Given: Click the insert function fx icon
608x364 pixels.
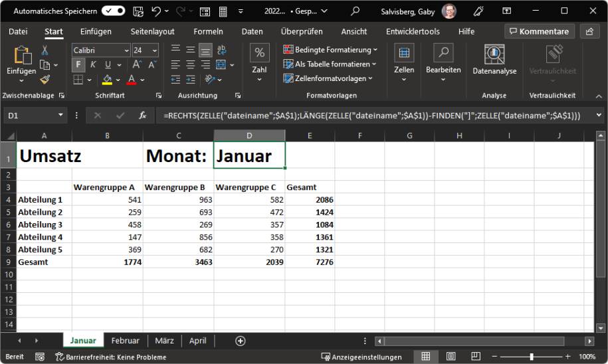Looking at the screenshot, I should click(142, 116).
